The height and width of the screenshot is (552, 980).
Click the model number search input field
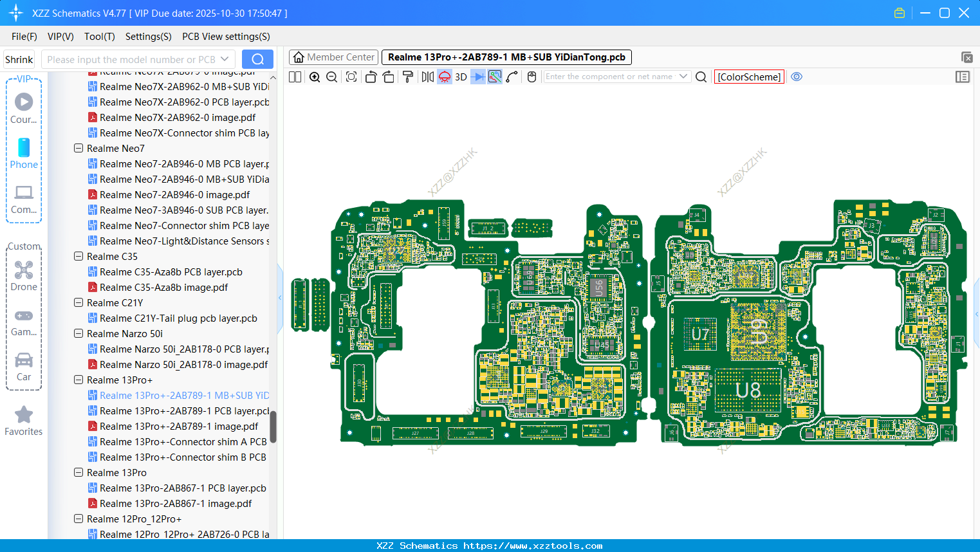click(x=132, y=59)
